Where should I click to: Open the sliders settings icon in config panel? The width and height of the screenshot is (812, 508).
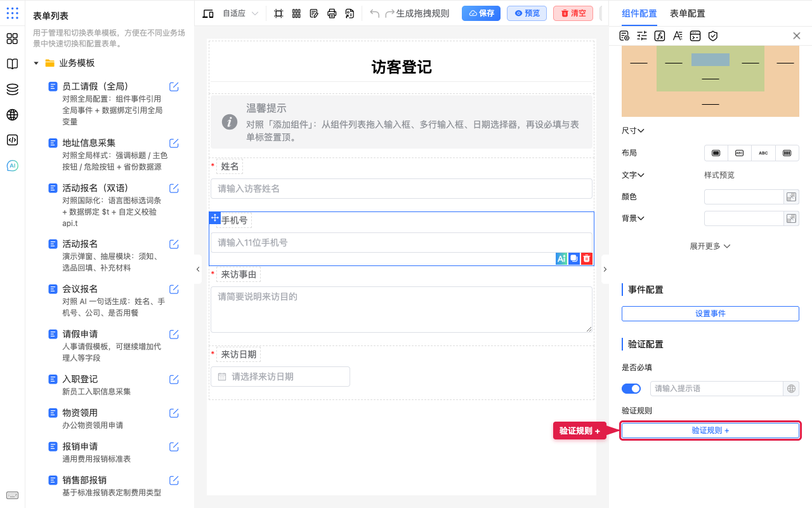tap(642, 36)
